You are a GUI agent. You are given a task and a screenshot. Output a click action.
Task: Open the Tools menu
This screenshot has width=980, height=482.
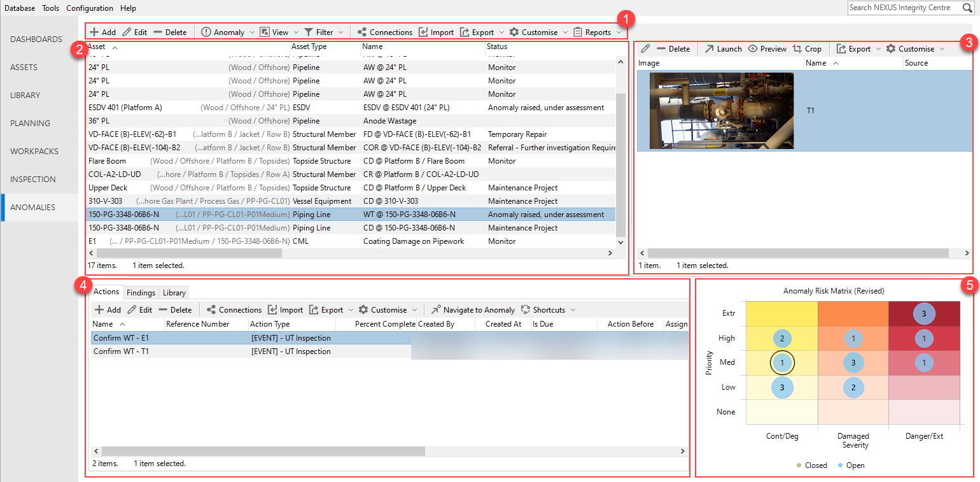[x=51, y=8]
